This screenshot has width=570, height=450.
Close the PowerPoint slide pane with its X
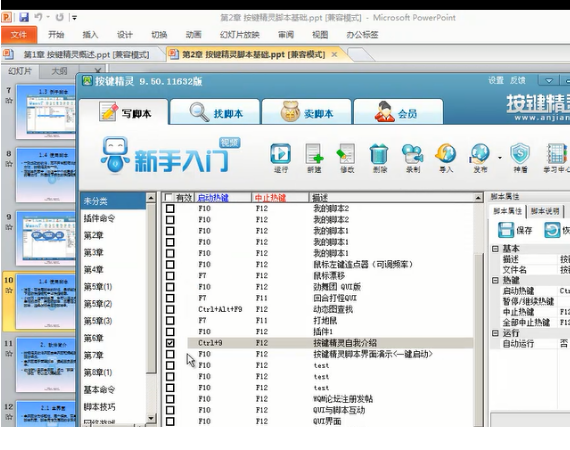tap(97, 71)
